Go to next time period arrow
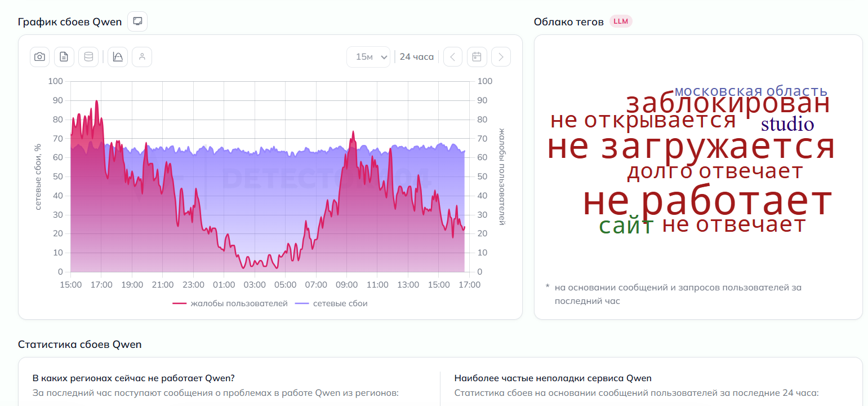This screenshot has height=406, width=868. (x=501, y=56)
